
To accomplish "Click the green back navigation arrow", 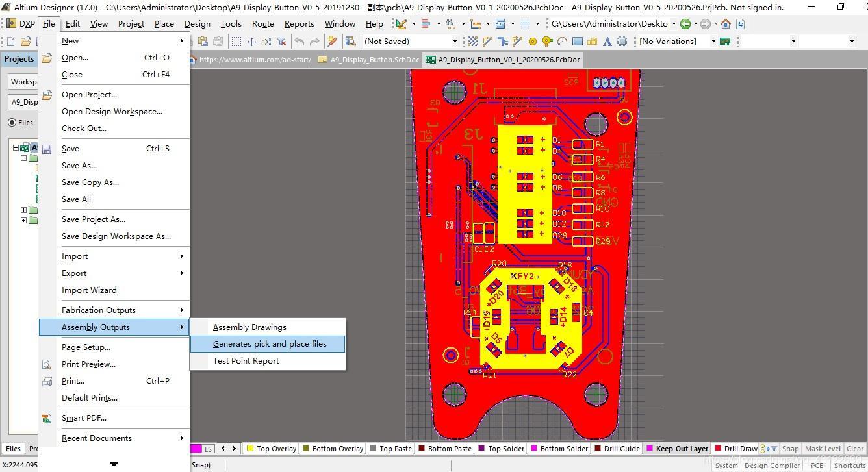I will 685,24.
